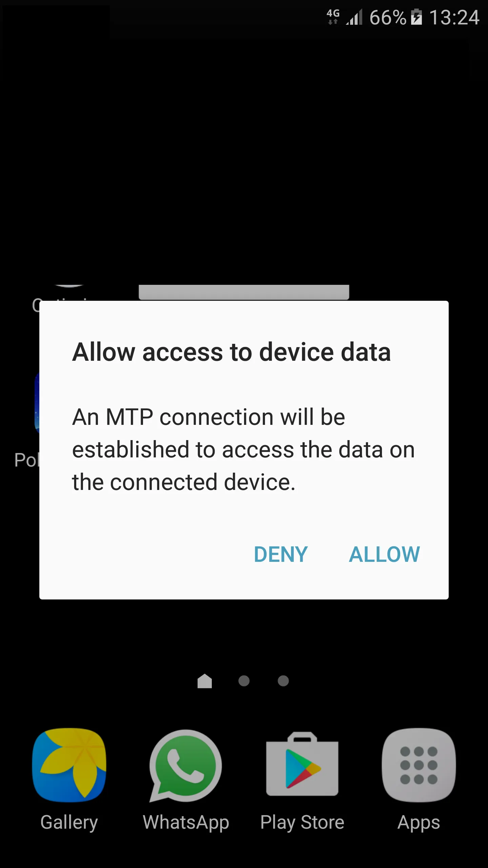This screenshot has height=868, width=488.
Task: Tap the 4G network indicator icon
Action: (333, 17)
